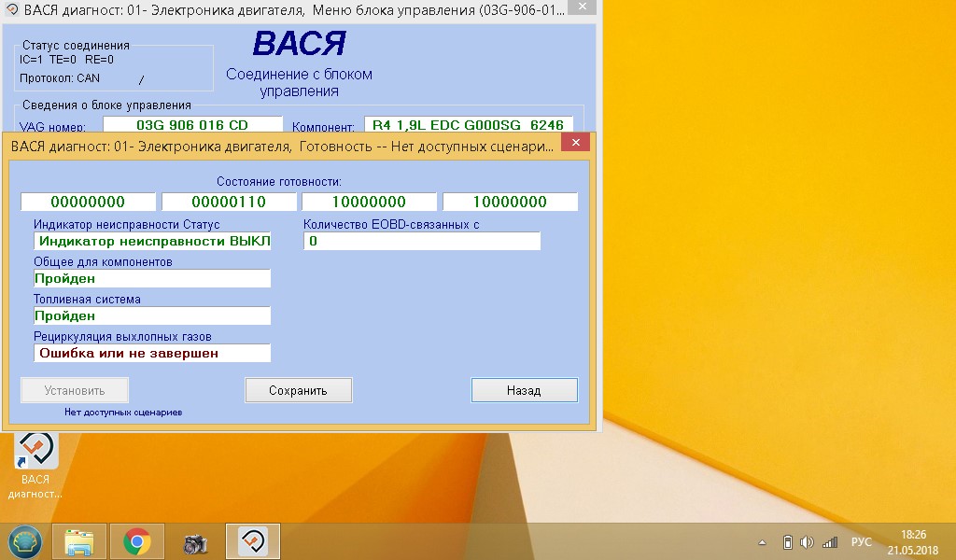The height and width of the screenshot is (560, 956).
Task: Click the third readiness field 10000000
Action: 370,202
